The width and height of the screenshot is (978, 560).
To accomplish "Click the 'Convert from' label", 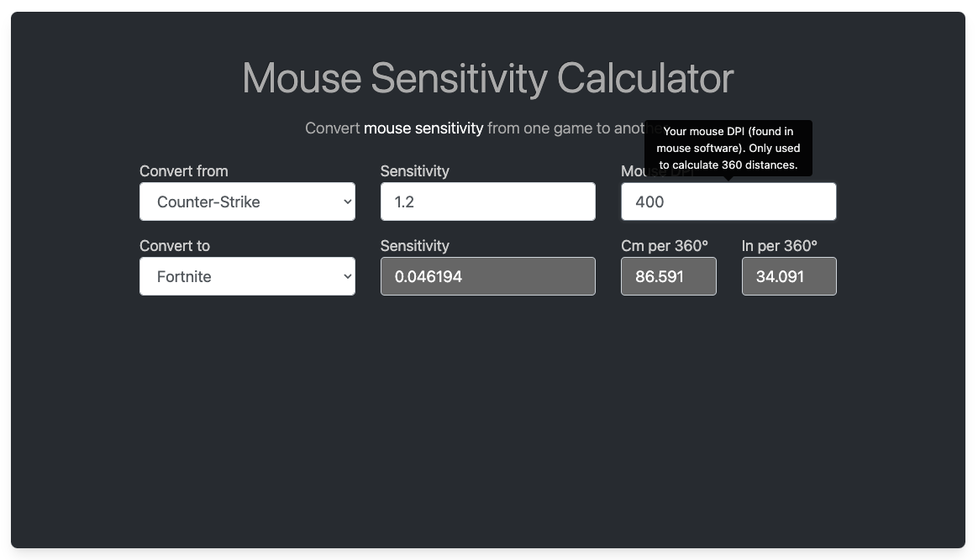I will pyautogui.click(x=183, y=171).
